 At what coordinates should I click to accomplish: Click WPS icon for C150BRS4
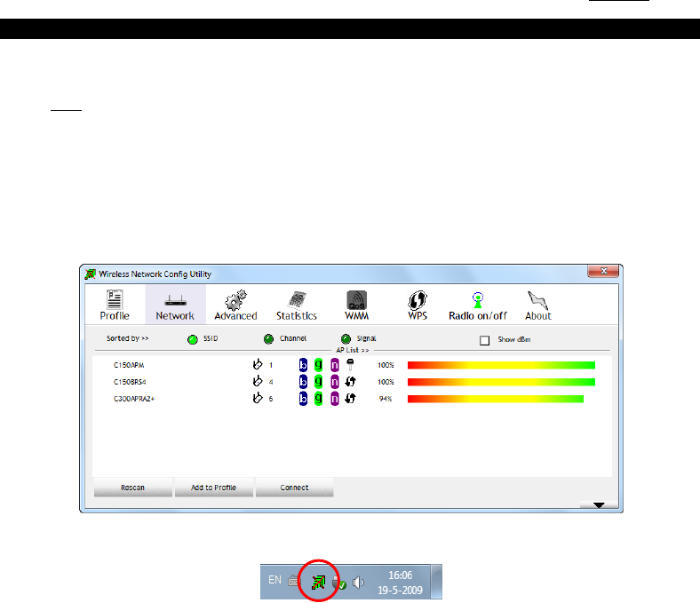tap(351, 382)
